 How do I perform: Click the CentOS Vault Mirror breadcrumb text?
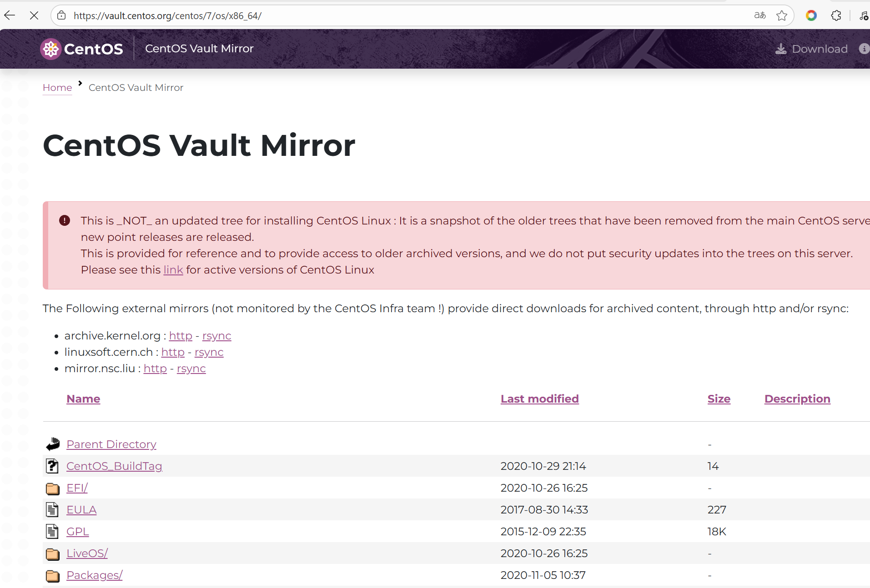point(136,87)
